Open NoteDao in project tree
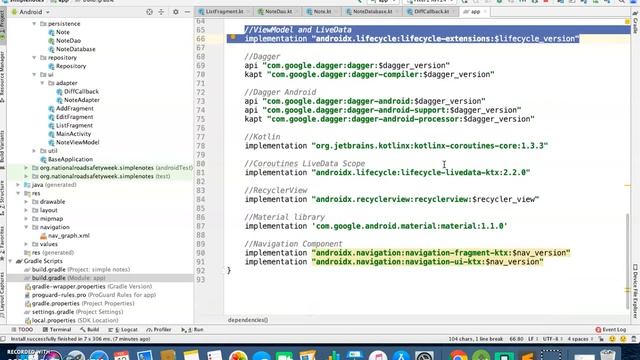The image size is (640, 360). point(68,40)
